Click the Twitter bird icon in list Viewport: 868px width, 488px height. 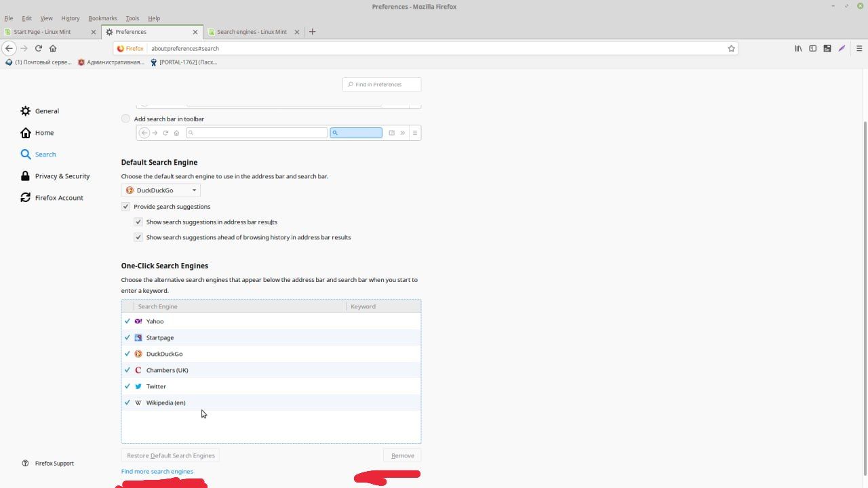[138, 386]
